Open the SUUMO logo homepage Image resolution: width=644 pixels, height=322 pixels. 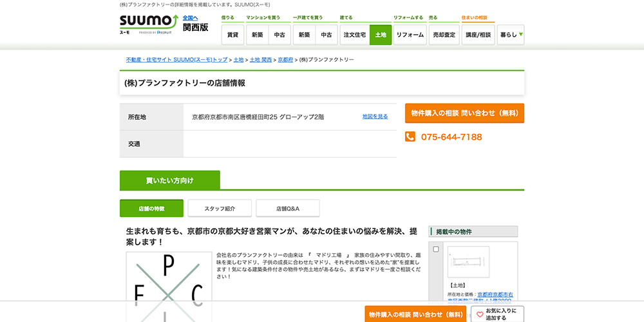pos(149,23)
